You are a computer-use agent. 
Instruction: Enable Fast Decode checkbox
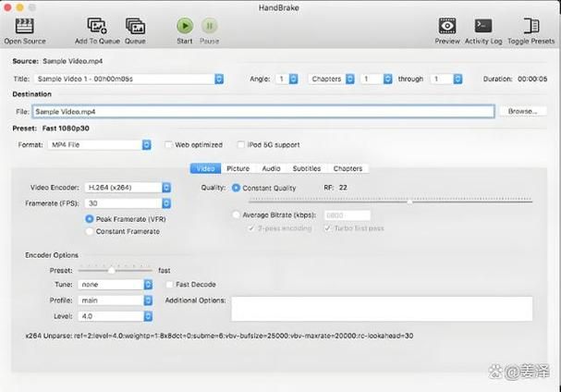click(x=169, y=284)
